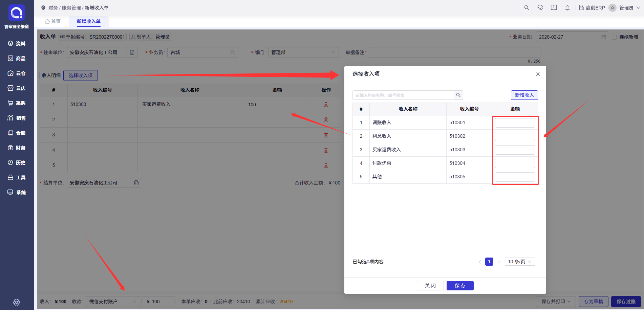This screenshot has height=310, width=644.
Task: Click the 存为草稿 button
Action: tap(594, 302)
